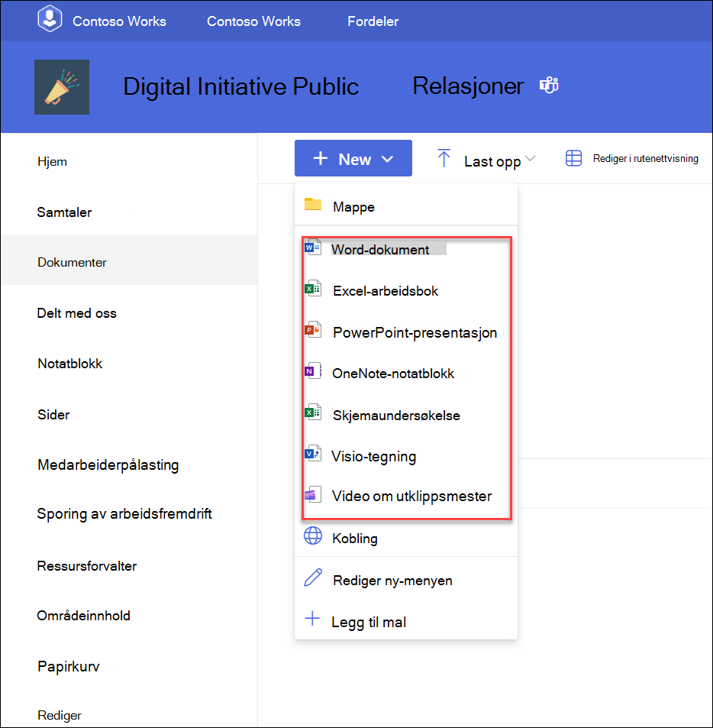This screenshot has height=728, width=713.
Task: Open the second Contoso Works header link
Action: tap(253, 21)
